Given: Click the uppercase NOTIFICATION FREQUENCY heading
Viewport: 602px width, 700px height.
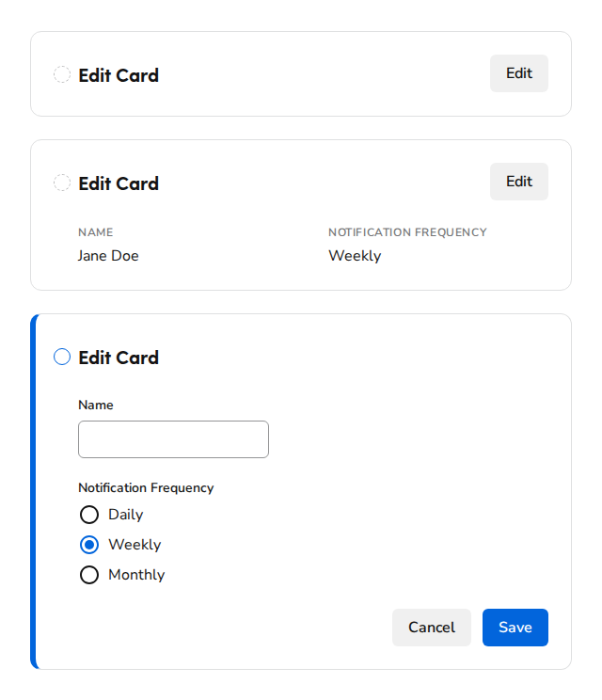Looking at the screenshot, I should click(x=407, y=232).
